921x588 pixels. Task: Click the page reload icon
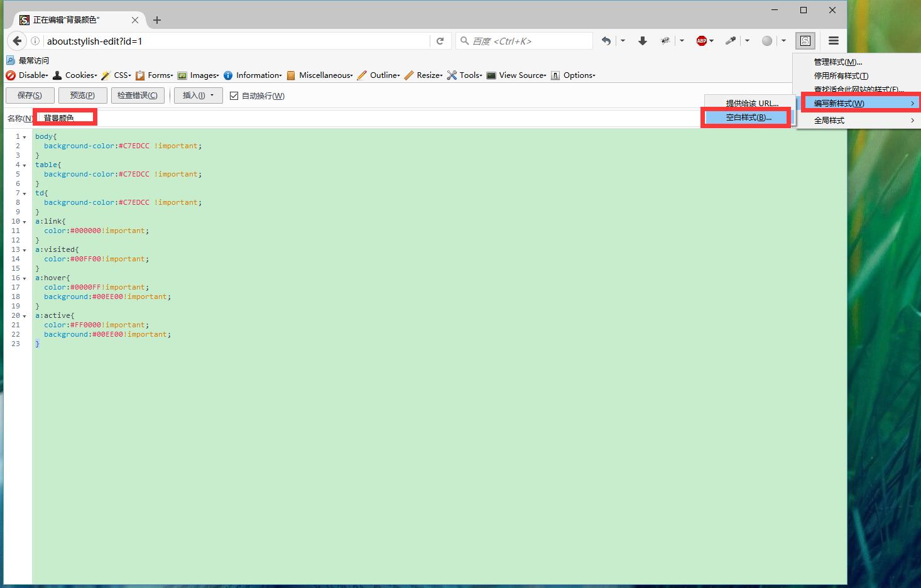[440, 41]
